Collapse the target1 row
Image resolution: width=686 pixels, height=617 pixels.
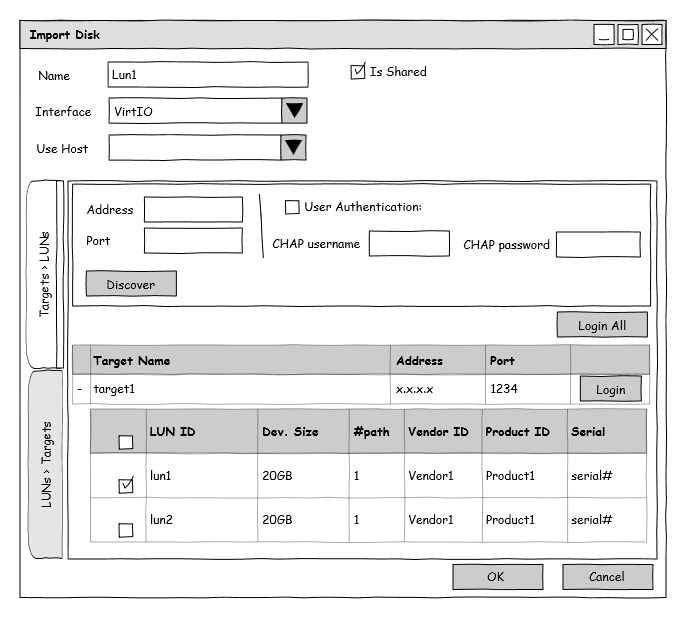pyautogui.click(x=80, y=389)
